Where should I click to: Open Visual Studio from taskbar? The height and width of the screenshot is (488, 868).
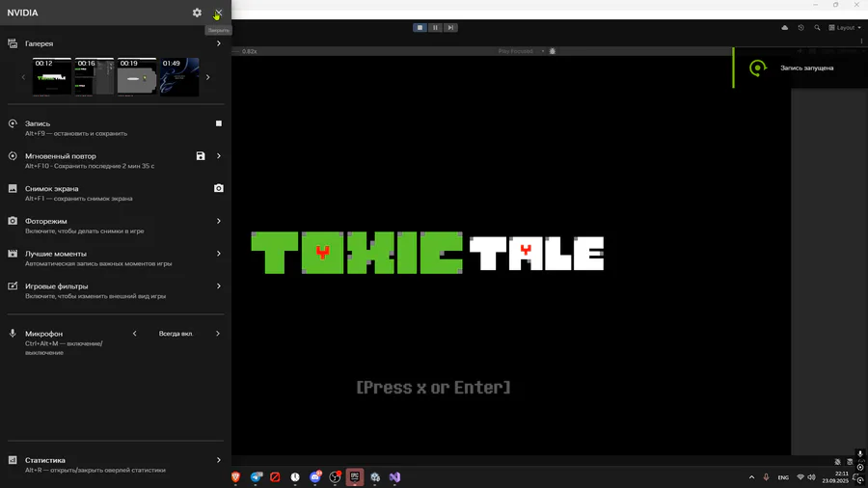click(x=394, y=477)
